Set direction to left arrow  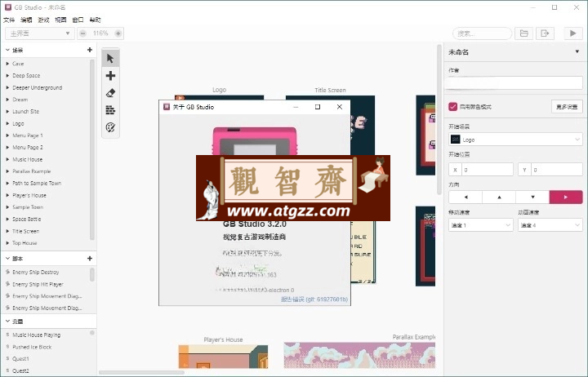(465, 197)
